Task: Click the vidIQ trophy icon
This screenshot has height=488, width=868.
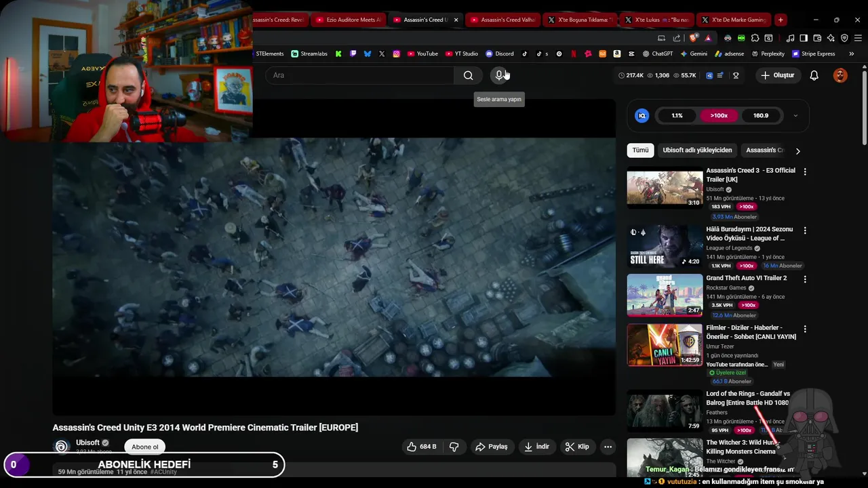Action: click(736, 75)
